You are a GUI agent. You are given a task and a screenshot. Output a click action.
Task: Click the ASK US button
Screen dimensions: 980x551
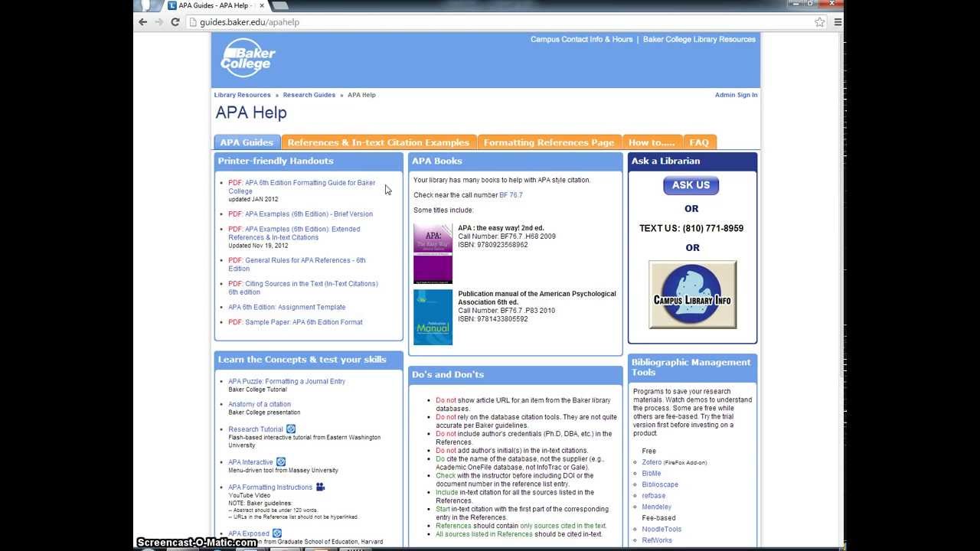691,185
